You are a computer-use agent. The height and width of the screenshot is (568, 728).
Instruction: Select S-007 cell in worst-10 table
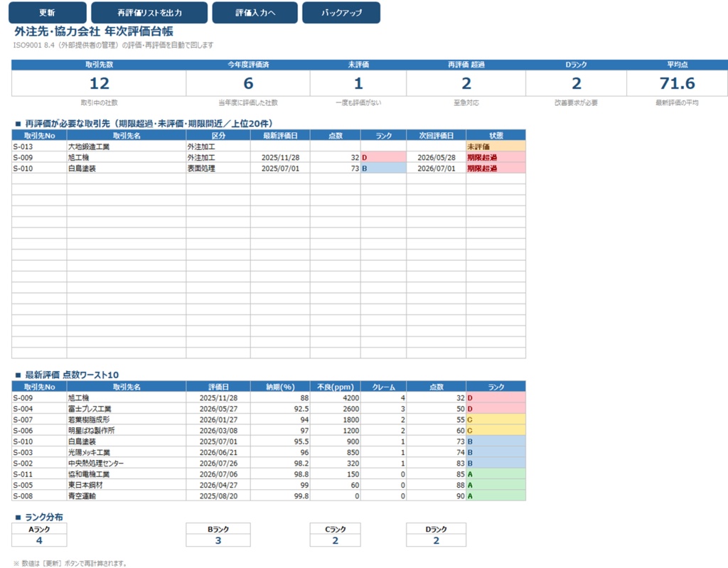[x=39, y=419]
